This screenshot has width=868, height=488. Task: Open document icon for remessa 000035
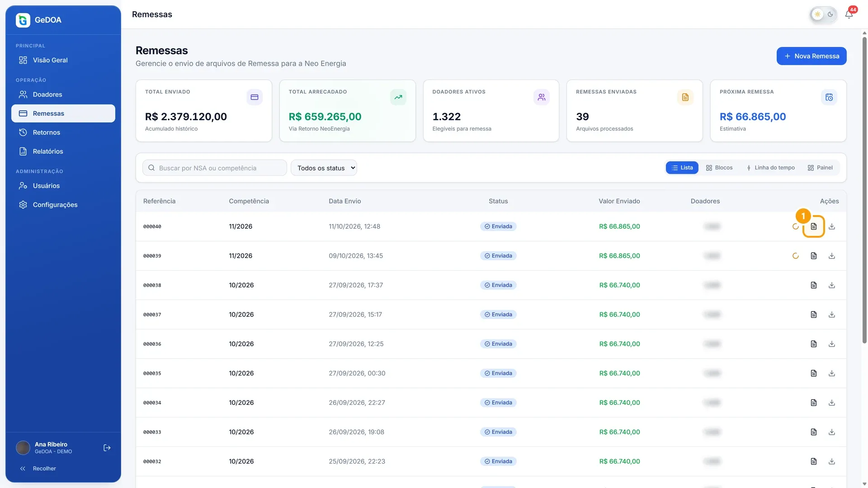pos(814,373)
